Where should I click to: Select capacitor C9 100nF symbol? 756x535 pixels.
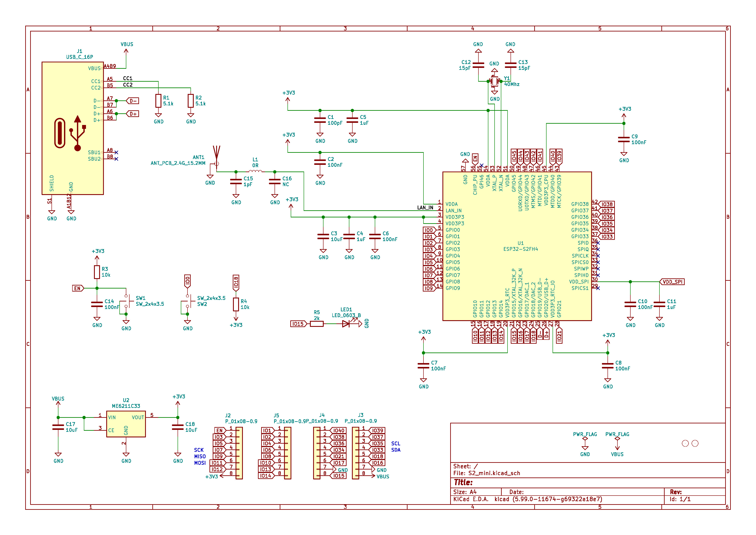[624, 140]
